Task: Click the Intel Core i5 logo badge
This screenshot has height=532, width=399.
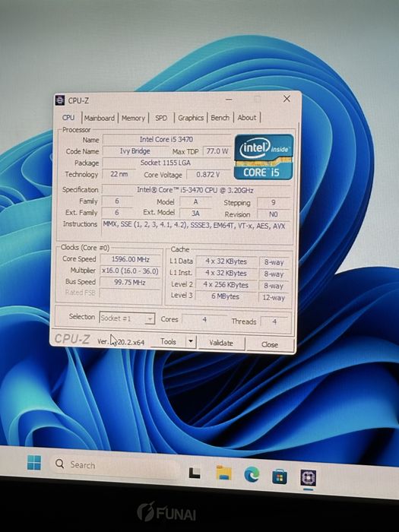Action: pos(264,157)
